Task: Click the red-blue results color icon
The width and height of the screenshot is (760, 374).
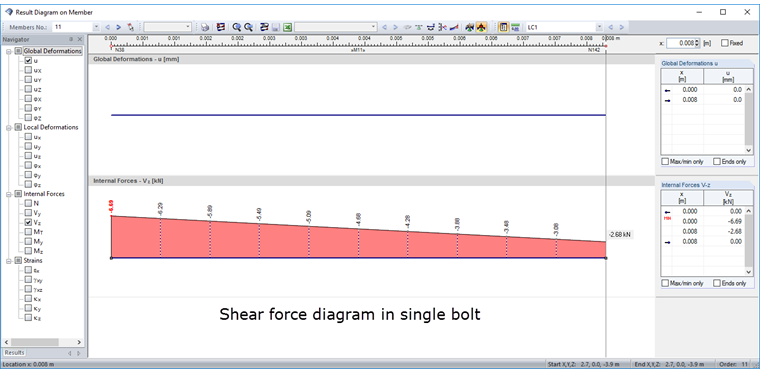Action: [x=221, y=27]
